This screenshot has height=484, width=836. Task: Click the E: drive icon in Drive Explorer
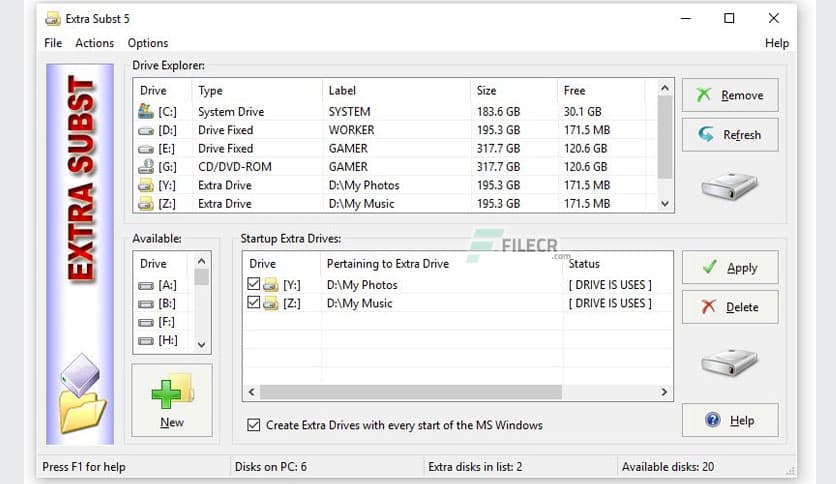[x=146, y=149]
